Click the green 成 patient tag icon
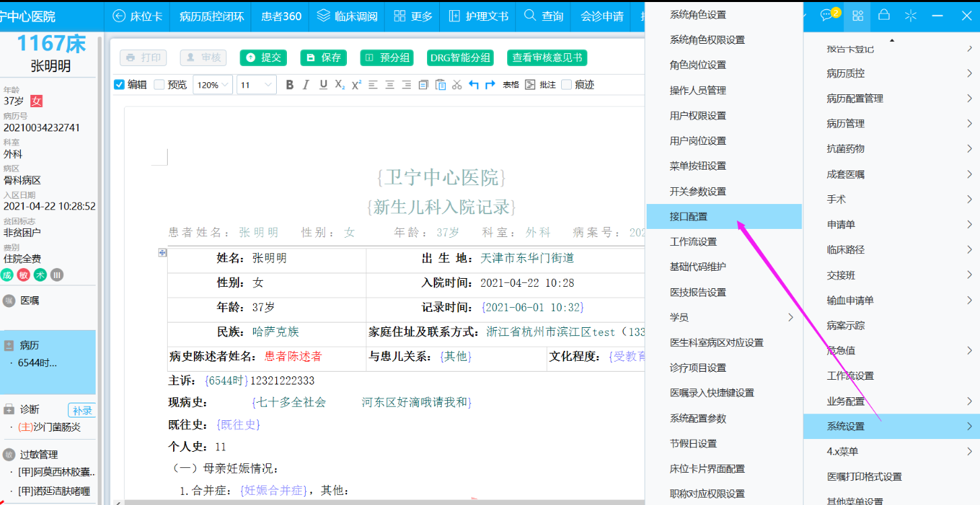Screen dimensions: 980x505 (7, 274)
